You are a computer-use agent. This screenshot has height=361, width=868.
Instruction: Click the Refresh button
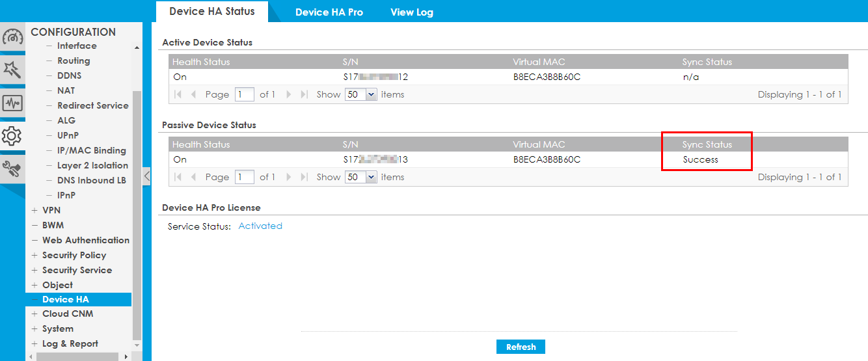point(521,347)
